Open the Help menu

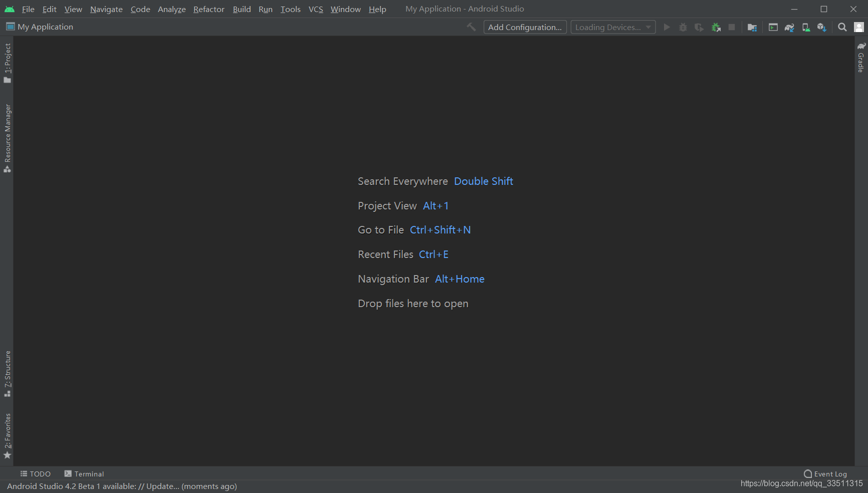[x=377, y=9]
